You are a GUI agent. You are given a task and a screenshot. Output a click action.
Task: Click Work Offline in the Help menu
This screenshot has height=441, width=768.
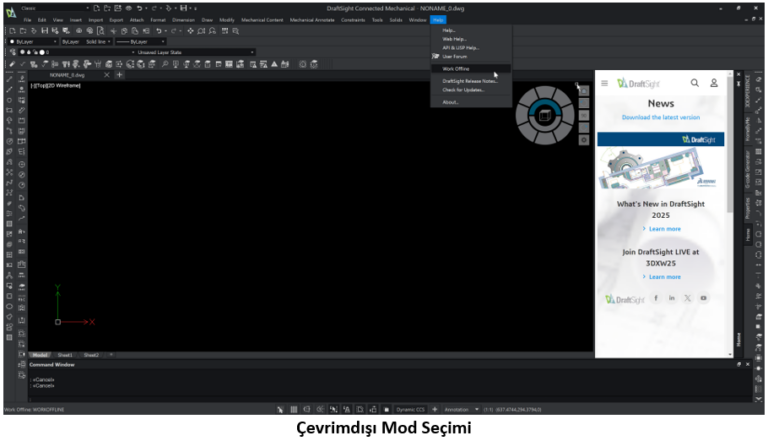(457, 69)
